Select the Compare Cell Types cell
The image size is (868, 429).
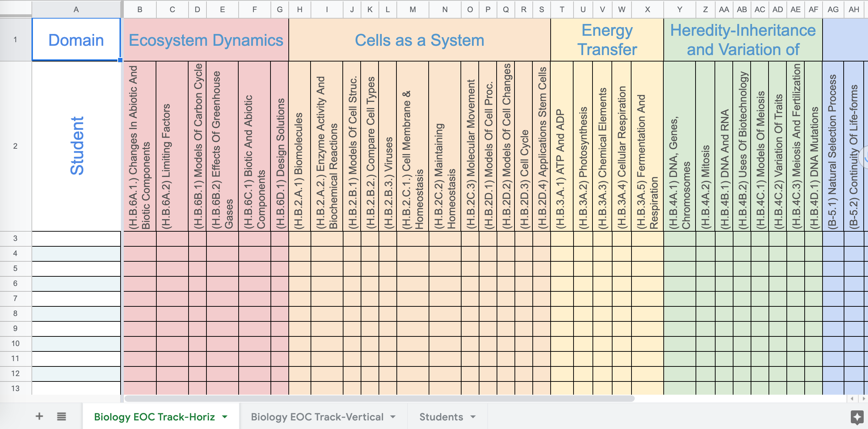pyautogui.click(x=370, y=146)
